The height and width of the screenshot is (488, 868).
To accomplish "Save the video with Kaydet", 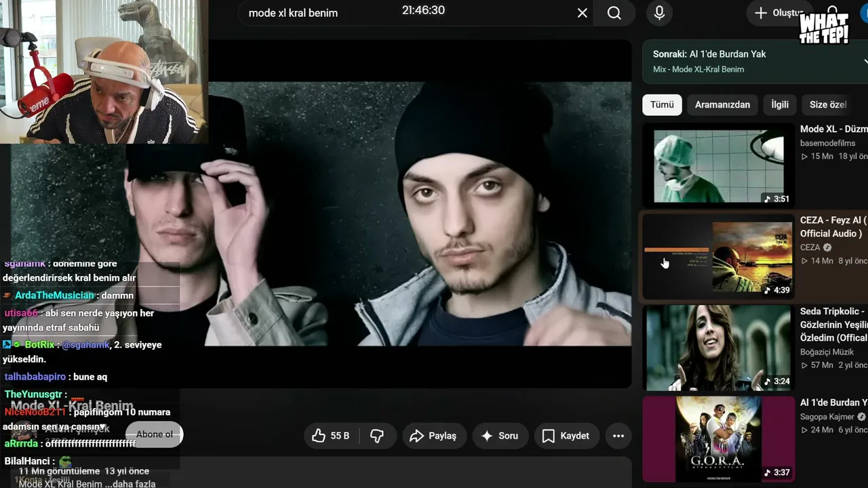I will coord(566,436).
